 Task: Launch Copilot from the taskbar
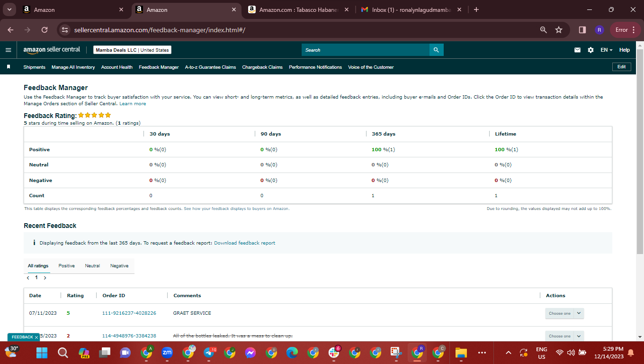coord(84,353)
